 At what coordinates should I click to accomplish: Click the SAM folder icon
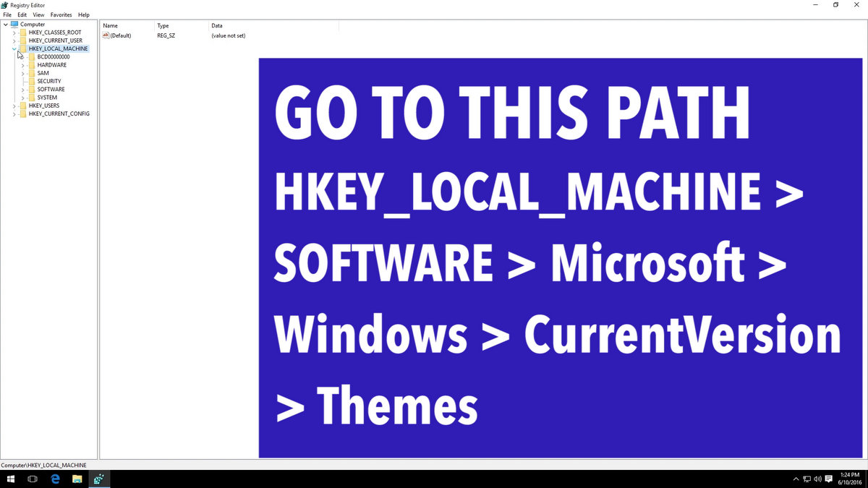click(32, 73)
